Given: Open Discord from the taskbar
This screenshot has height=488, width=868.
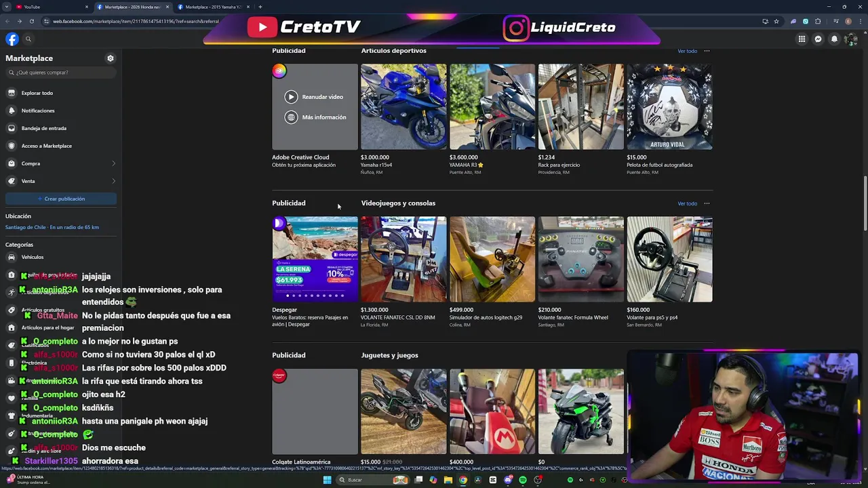Looking at the screenshot, I should coord(508,480).
